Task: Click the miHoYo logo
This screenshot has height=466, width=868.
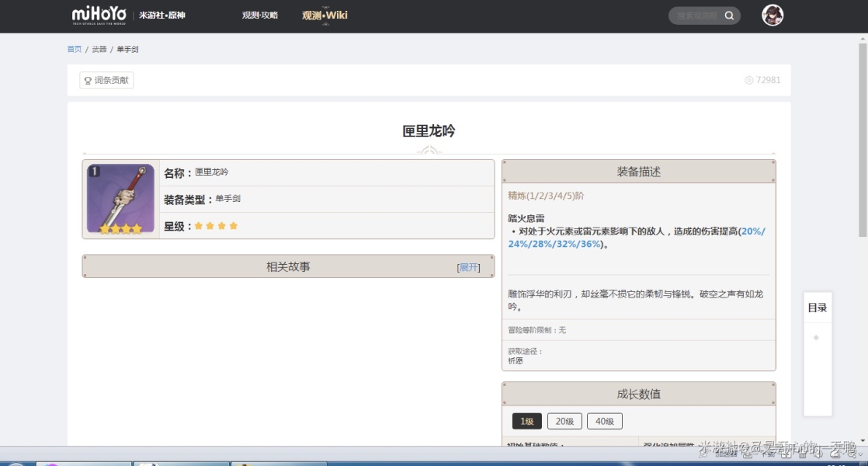Action: (x=99, y=15)
